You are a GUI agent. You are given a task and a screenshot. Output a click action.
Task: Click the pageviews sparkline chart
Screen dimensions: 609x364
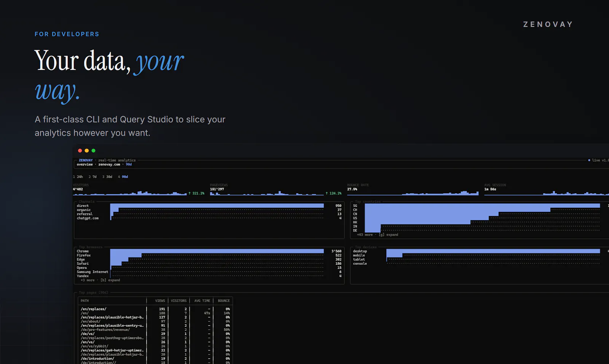click(x=266, y=193)
